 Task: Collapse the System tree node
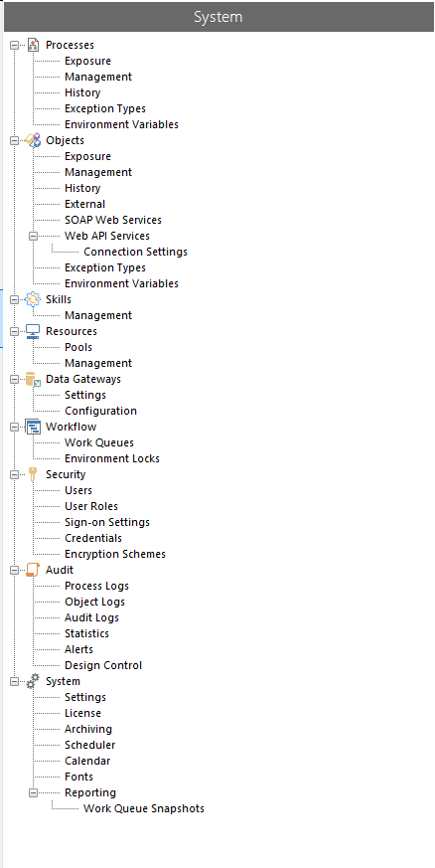point(14,681)
